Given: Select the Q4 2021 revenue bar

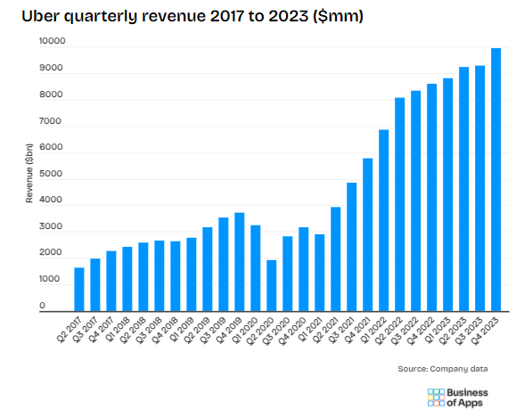Looking at the screenshot, I should [368, 235].
